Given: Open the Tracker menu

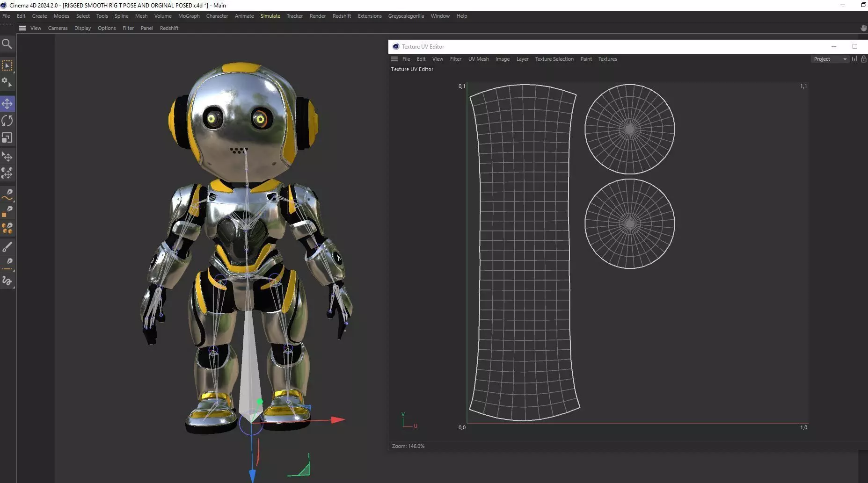Looking at the screenshot, I should coord(295,16).
